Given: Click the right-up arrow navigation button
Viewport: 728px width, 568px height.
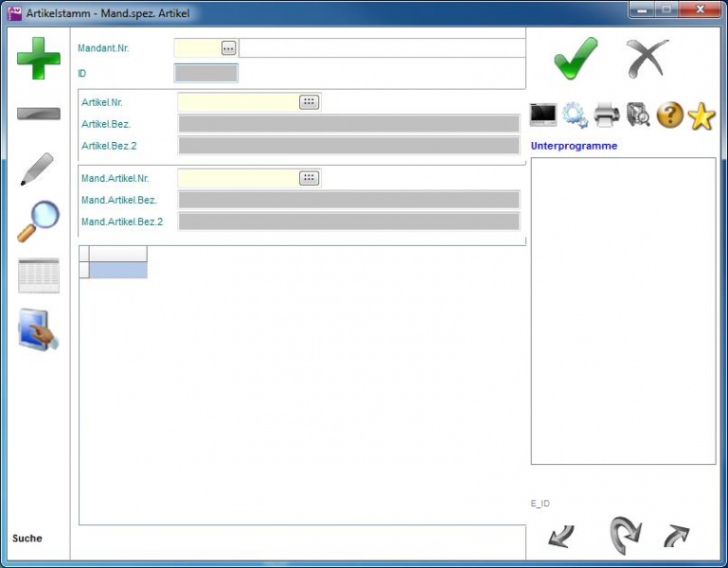Looking at the screenshot, I should click(676, 537).
